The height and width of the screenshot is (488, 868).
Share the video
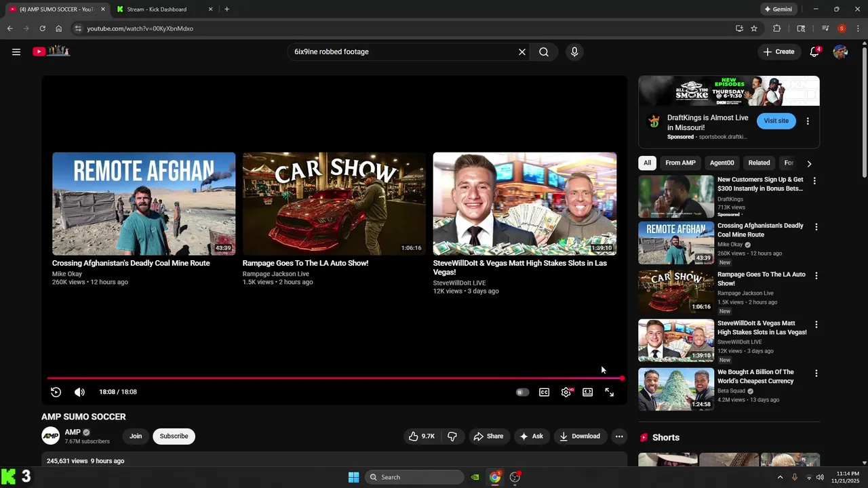click(x=488, y=436)
